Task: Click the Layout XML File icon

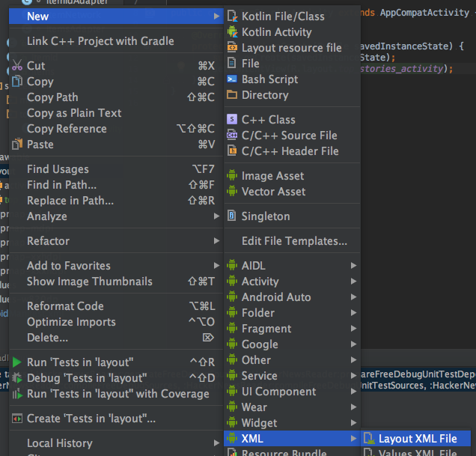Action: (x=369, y=438)
